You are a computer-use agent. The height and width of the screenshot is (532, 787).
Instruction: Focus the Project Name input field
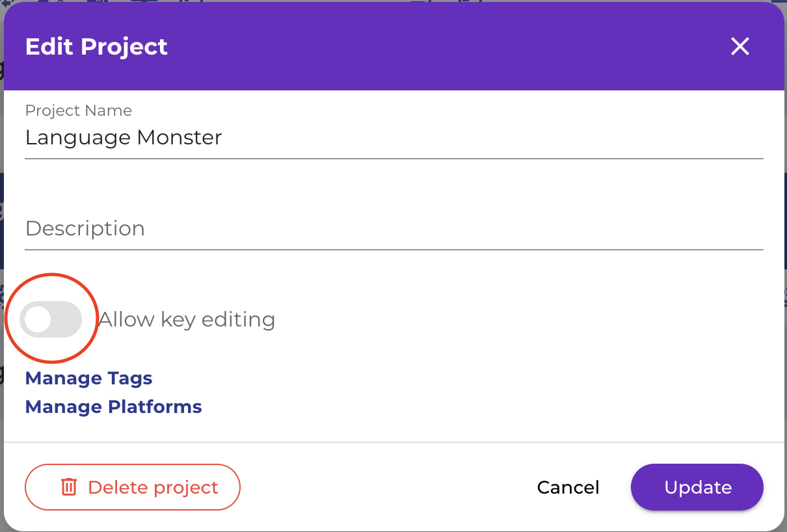pos(394,137)
